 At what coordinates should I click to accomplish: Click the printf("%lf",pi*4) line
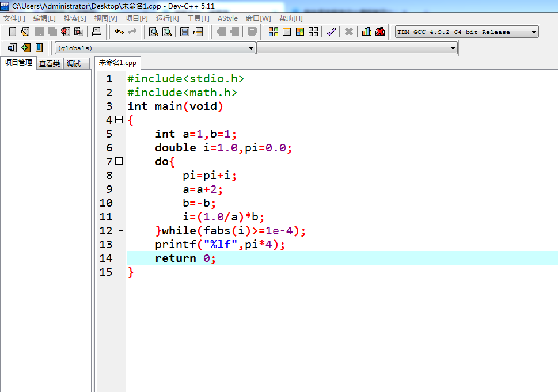click(x=220, y=245)
